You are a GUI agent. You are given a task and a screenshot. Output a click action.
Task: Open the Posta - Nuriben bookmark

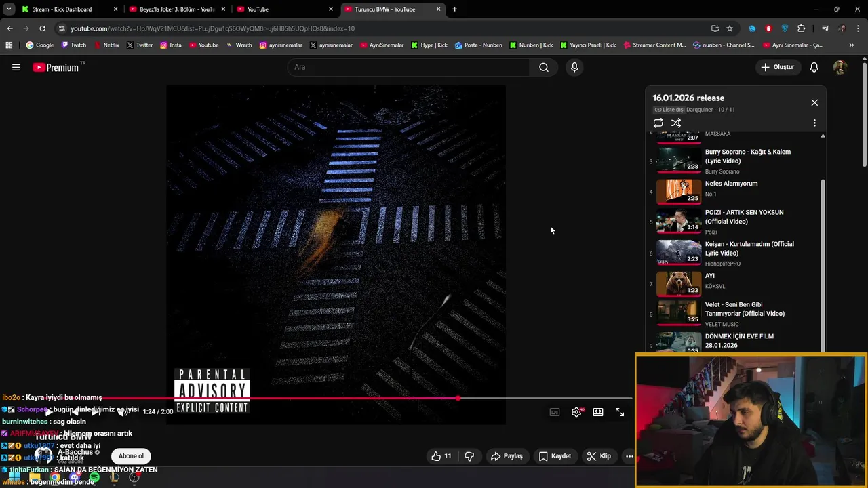(x=478, y=45)
